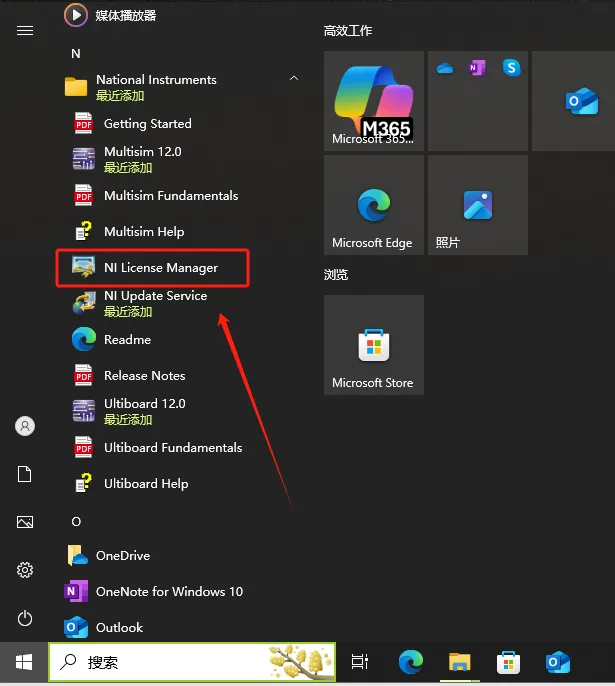Image resolution: width=615 pixels, height=686 pixels.
Task: Launch NI License Manager icon
Action: tap(84, 267)
